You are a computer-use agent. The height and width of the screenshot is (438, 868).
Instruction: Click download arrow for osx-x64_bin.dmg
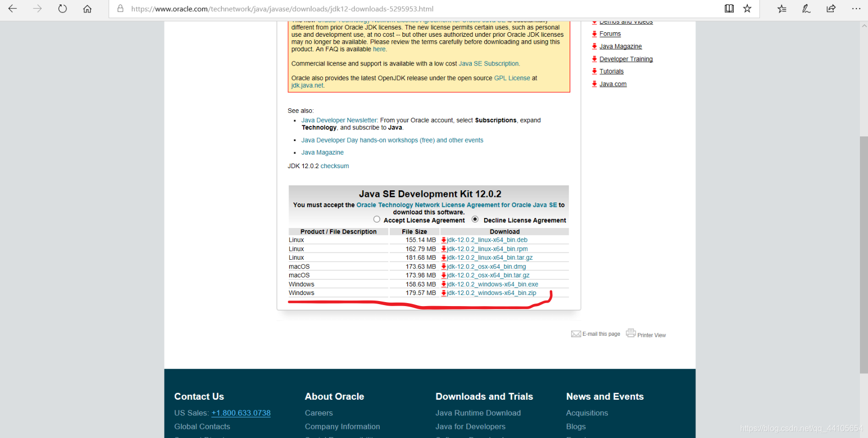pyautogui.click(x=444, y=267)
